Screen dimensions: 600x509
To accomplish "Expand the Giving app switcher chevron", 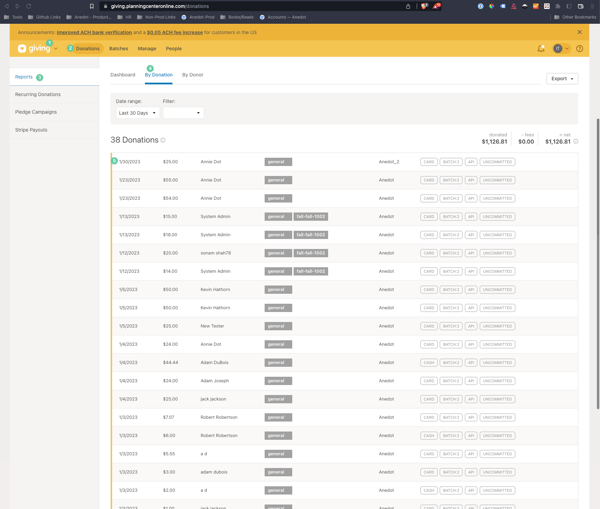I will point(56,49).
